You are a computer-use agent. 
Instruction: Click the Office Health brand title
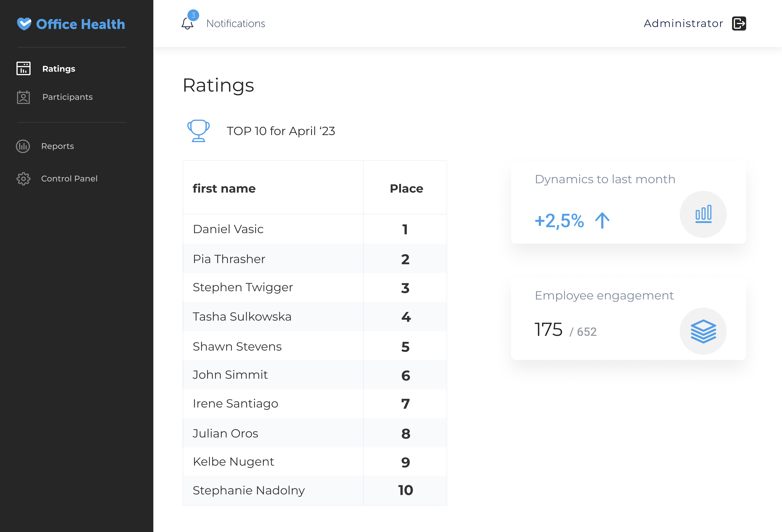click(80, 24)
